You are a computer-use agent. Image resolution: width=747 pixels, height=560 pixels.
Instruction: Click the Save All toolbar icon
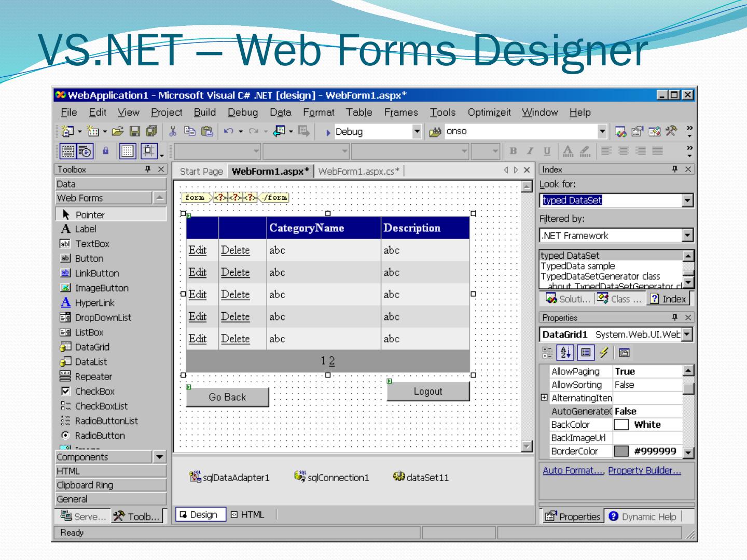[x=151, y=132]
